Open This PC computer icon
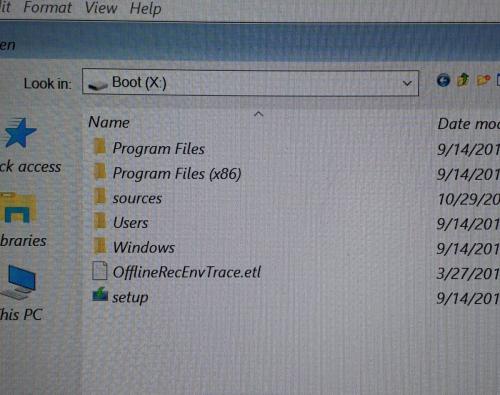This screenshot has height=395, width=500. click(x=19, y=282)
